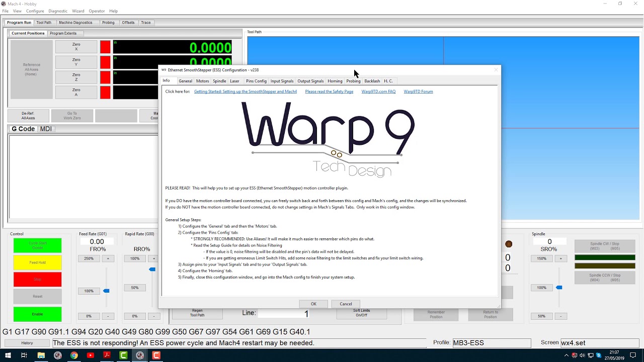Adjust the Rapid Rate override slider
The image size is (644, 362).
click(152, 269)
